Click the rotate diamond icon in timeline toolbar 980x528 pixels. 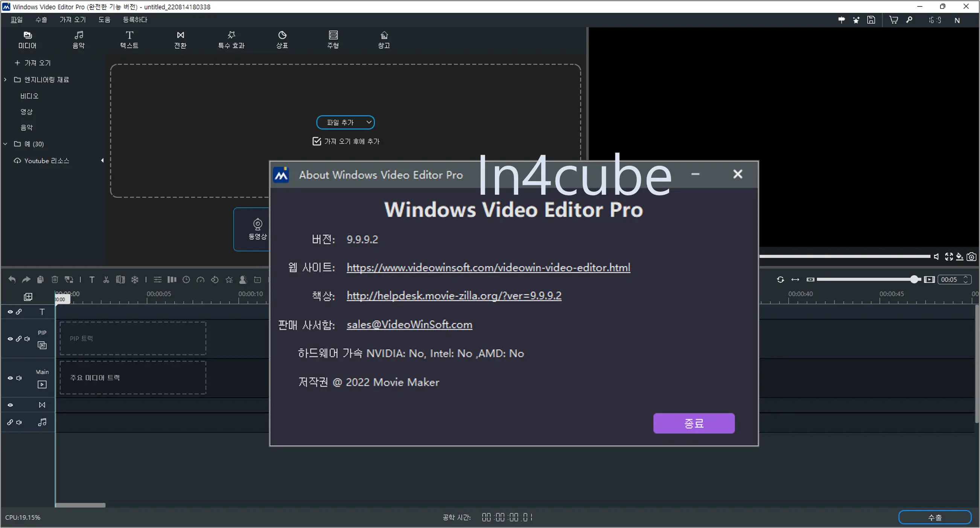point(215,280)
